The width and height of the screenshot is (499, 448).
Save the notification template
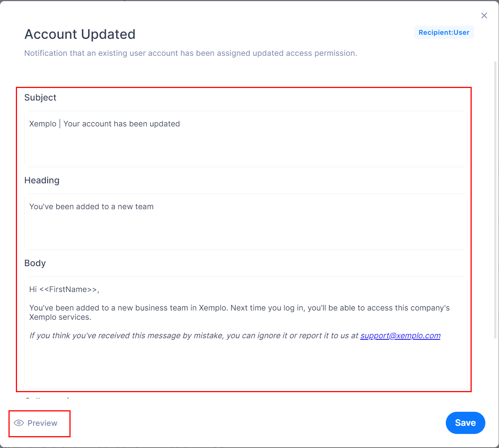click(x=465, y=423)
